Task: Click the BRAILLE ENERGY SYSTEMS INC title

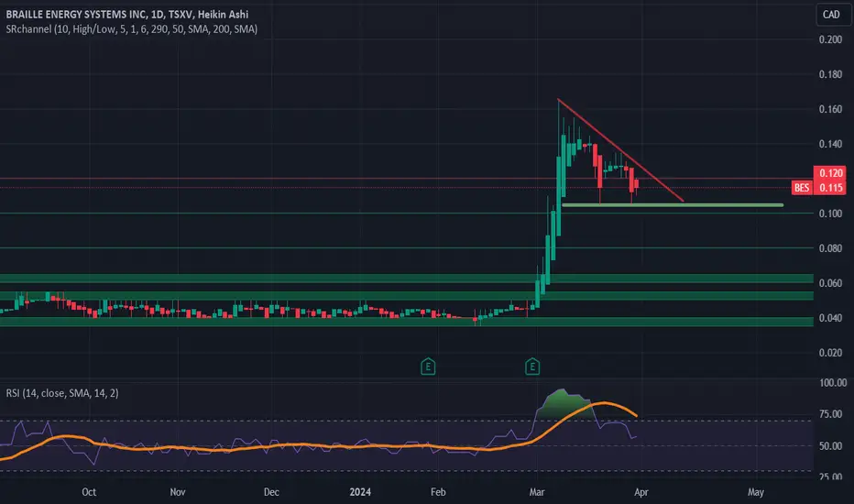Action: (75, 14)
